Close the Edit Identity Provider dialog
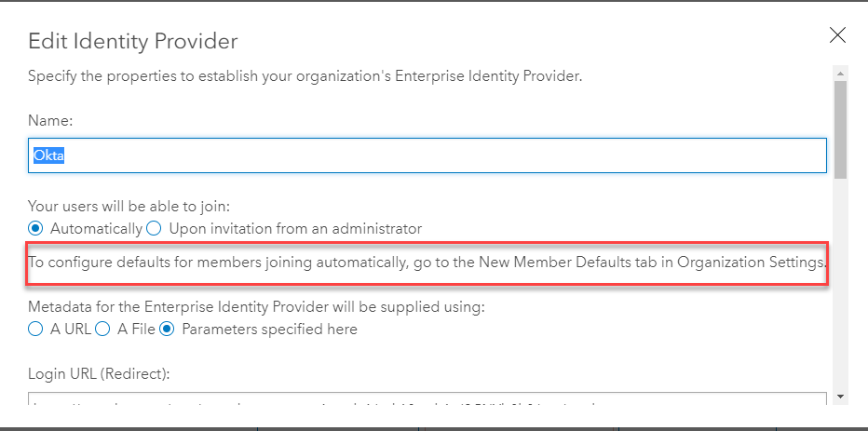The width and height of the screenshot is (868, 431). pos(837,36)
